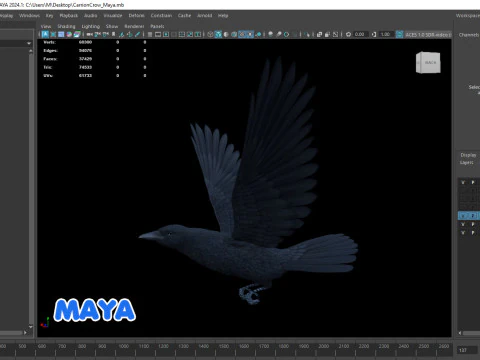Toggle the Gate Mask icon
Screen dimensions: 480x360
tap(174, 34)
